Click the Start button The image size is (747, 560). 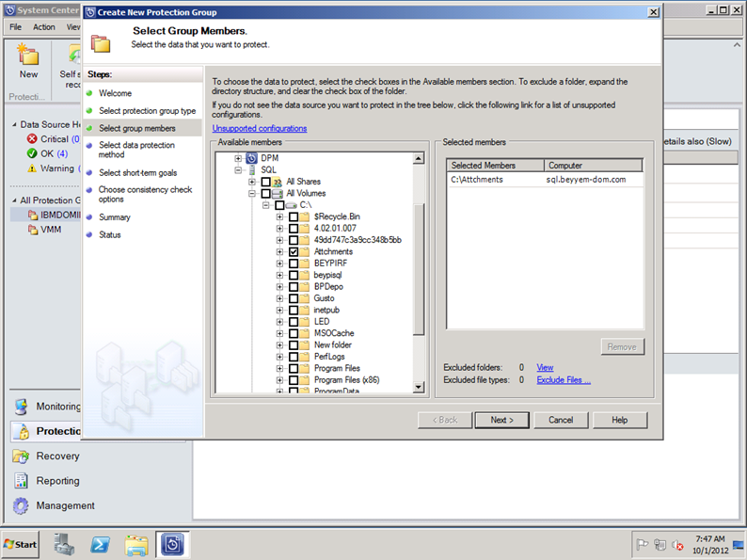tap(21, 544)
